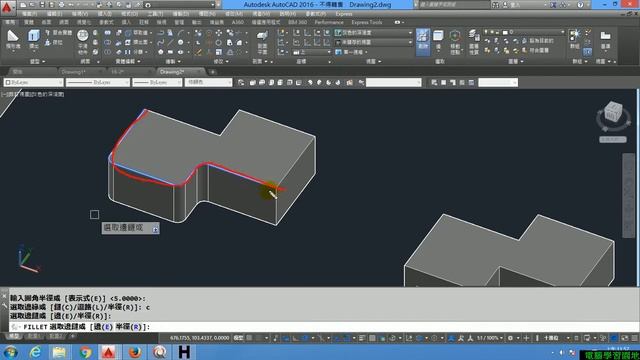This screenshot has height=360, width=640.
Task: Click the new drawing tab plus button
Action: (x=212, y=72)
